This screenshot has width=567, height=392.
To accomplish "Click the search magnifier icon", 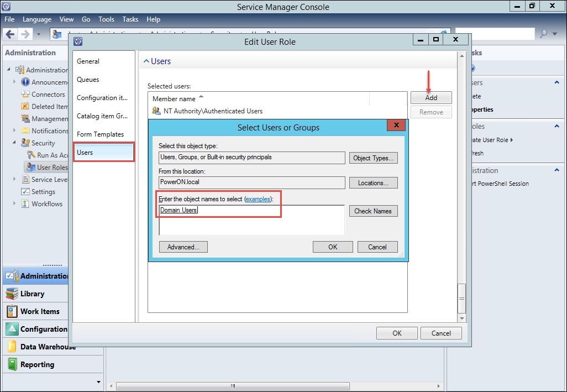I will (543, 34).
